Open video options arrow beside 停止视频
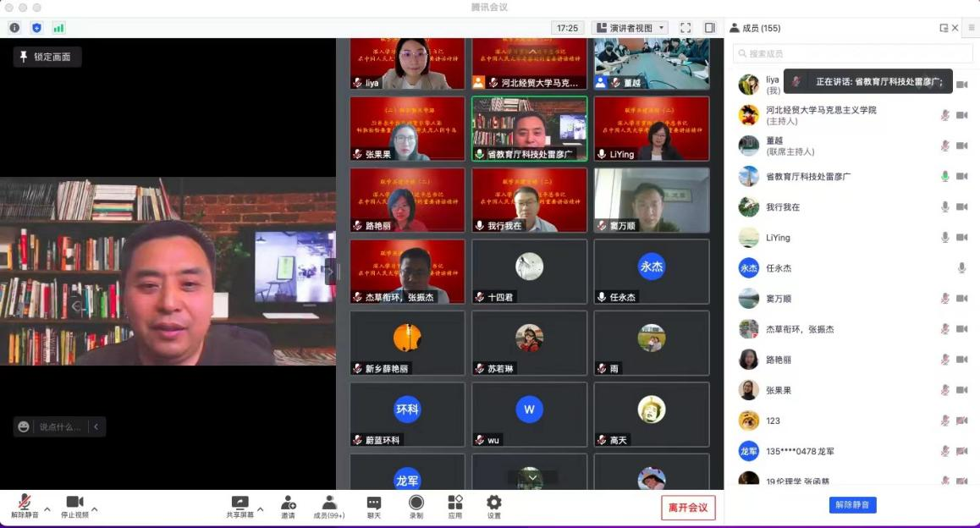Screen dimensions: 980x528 [95, 509]
